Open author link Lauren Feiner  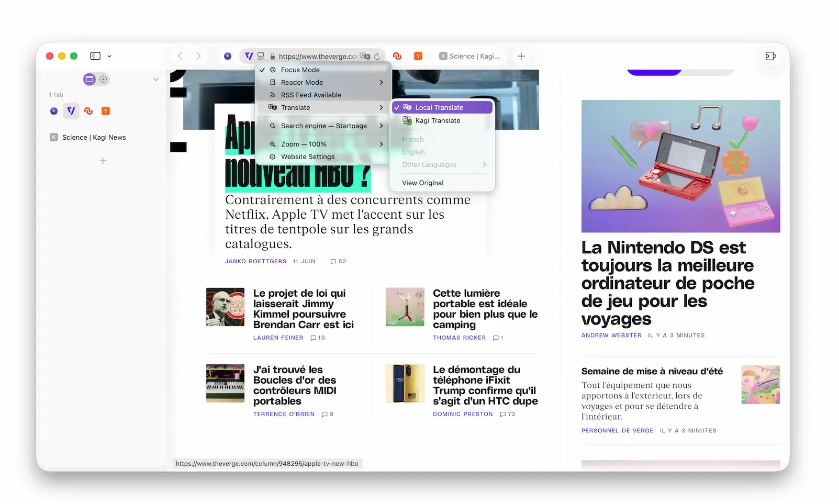pyautogui.click(x=278, y=338)
